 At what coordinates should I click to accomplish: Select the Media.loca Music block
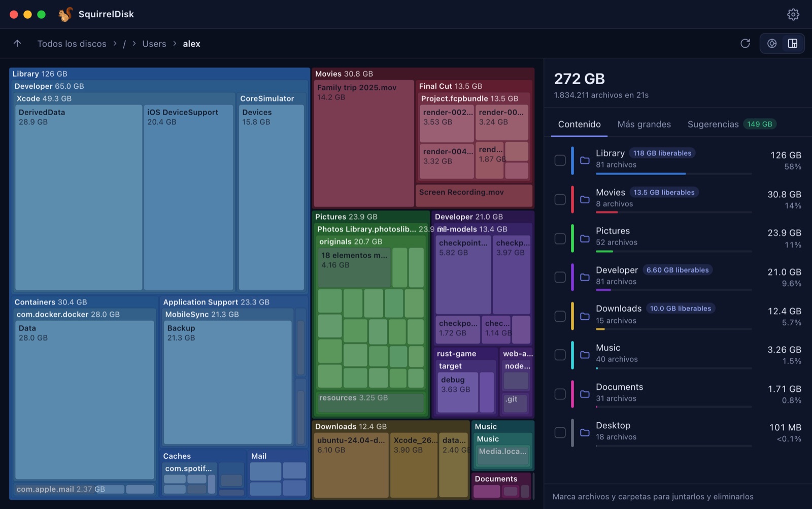[503, 456]
